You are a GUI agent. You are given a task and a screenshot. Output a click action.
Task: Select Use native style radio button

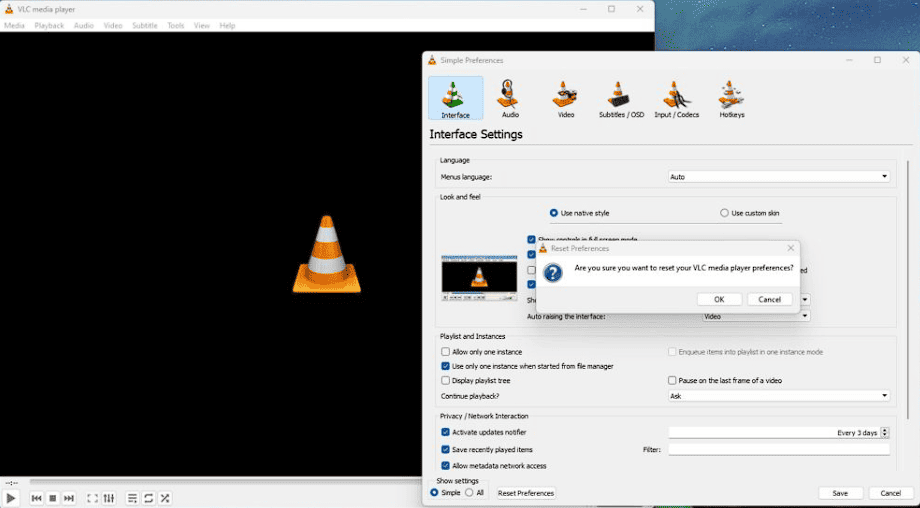tap(553, 213)
